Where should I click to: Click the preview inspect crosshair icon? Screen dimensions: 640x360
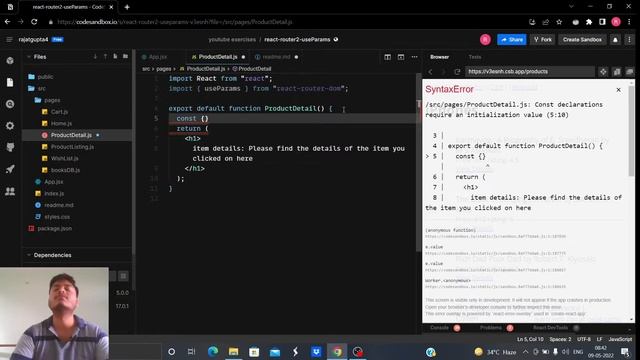603,72
